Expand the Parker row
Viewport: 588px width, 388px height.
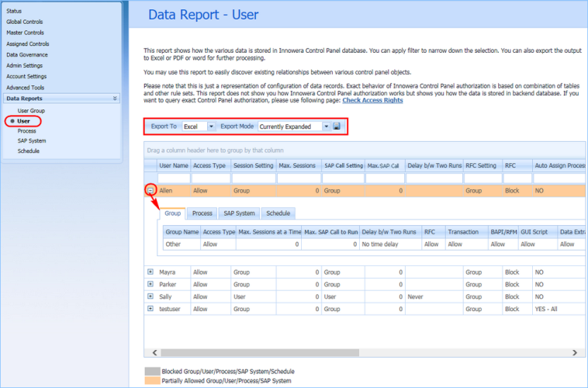(x=150, y=284)
